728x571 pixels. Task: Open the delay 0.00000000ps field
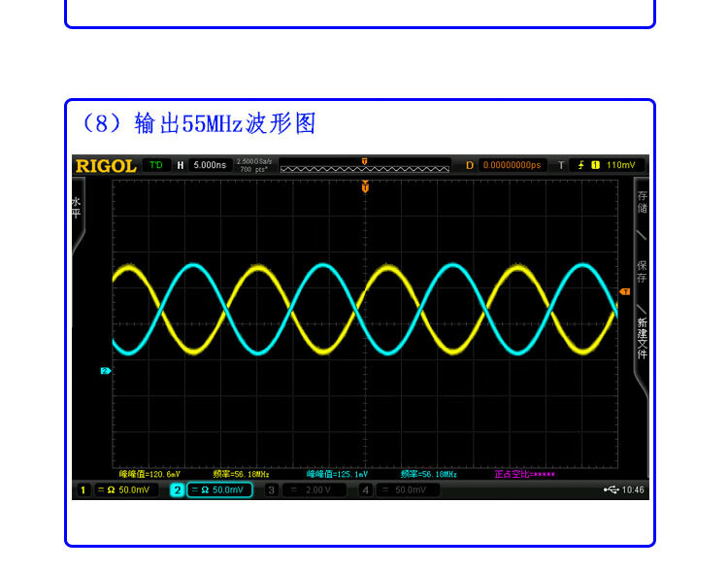(511, 165)
